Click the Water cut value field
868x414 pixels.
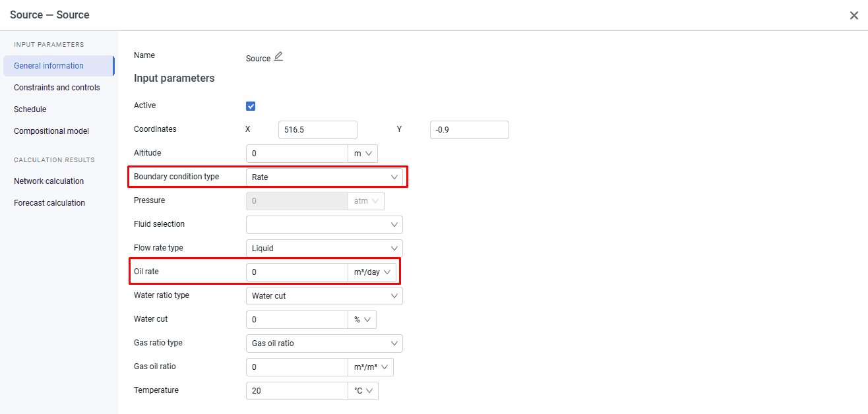click(x=297, y=320)
